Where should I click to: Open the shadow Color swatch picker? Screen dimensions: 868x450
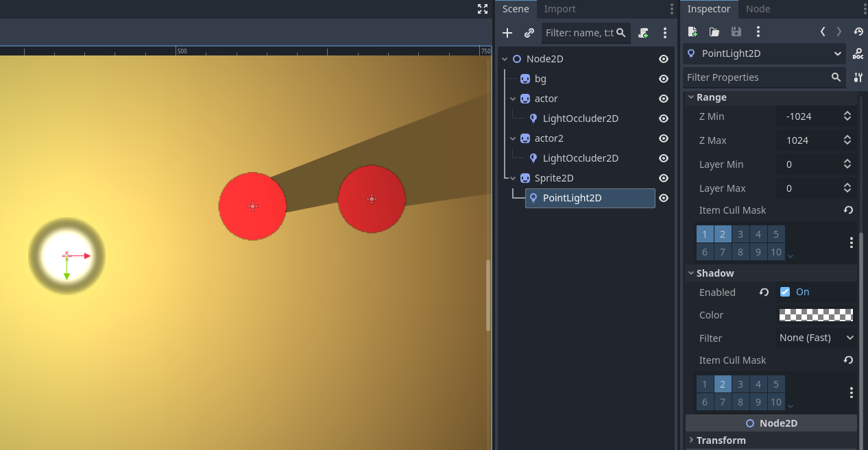click(x=815, y=314)
